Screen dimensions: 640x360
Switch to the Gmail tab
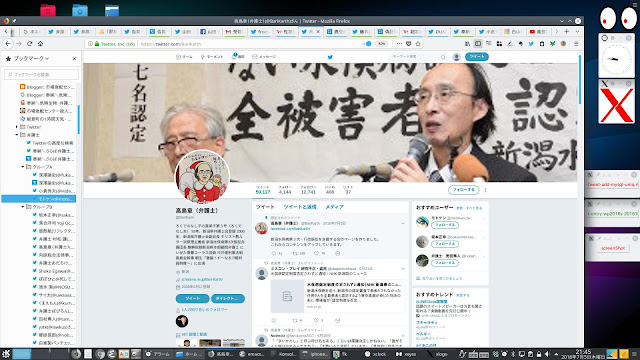235,31
